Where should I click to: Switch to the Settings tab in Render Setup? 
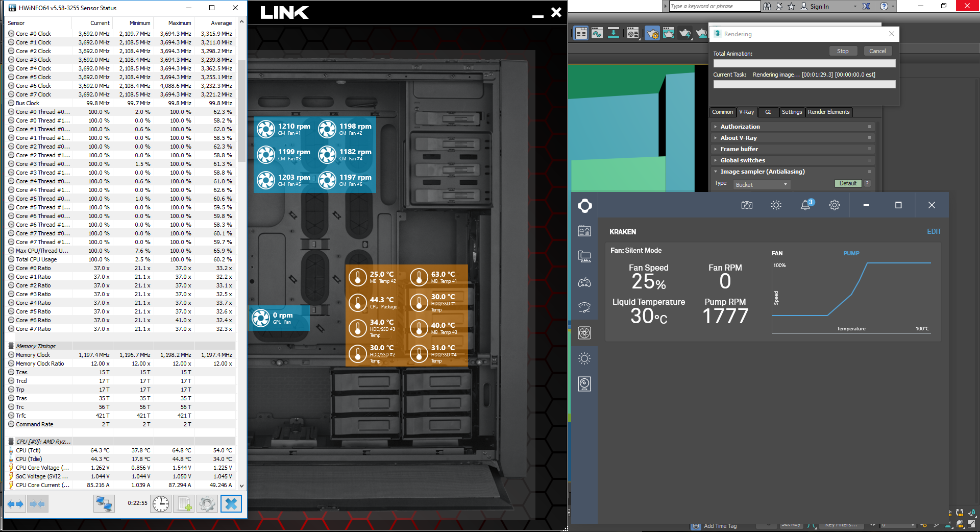click(792, 112)
